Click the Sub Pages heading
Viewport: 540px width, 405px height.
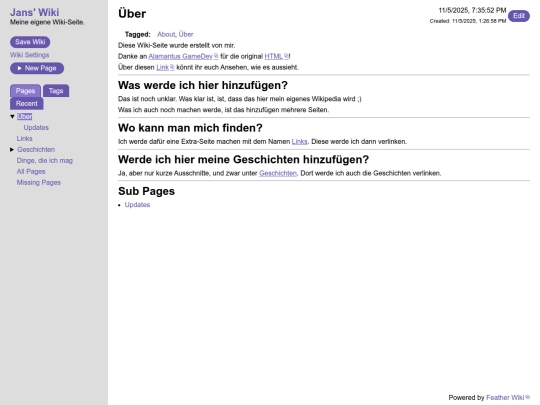pyautogui.click(x=146, y=191)
